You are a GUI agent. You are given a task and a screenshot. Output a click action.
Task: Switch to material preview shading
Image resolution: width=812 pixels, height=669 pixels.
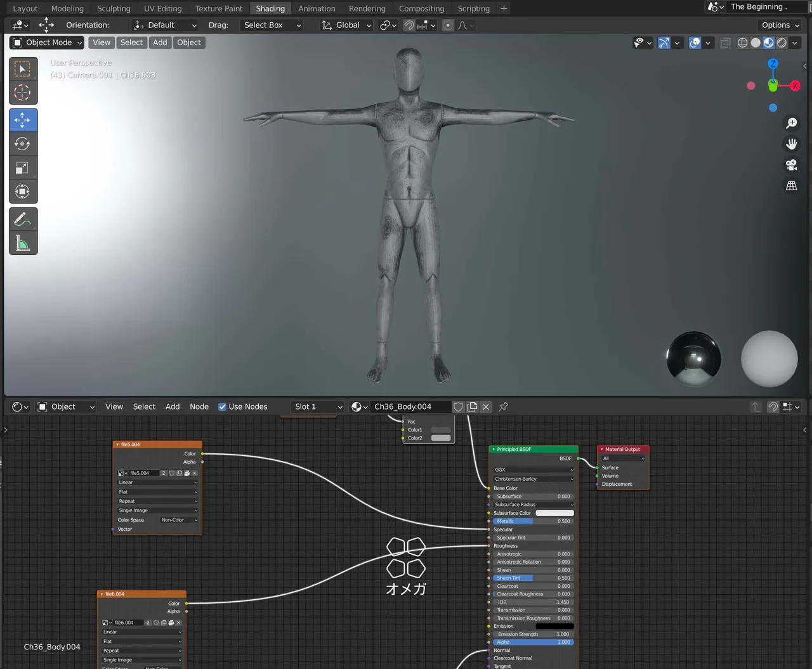768,42
